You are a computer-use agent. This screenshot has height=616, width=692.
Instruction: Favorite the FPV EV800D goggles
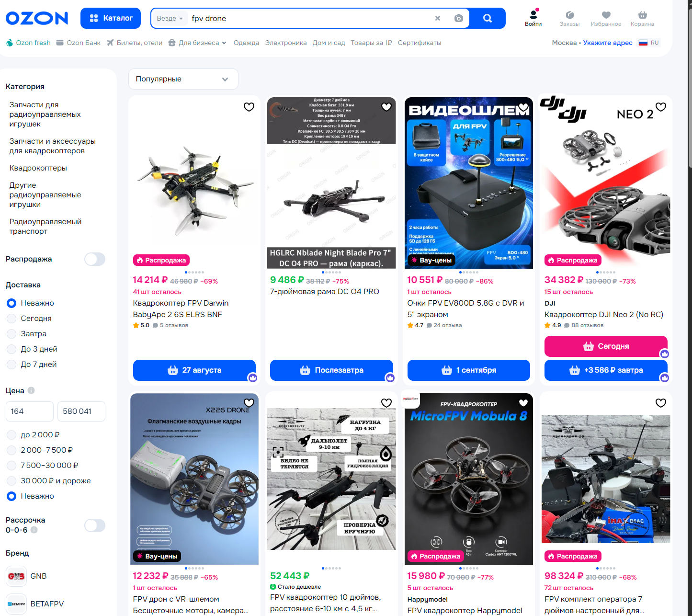click(x=523, y=107)
